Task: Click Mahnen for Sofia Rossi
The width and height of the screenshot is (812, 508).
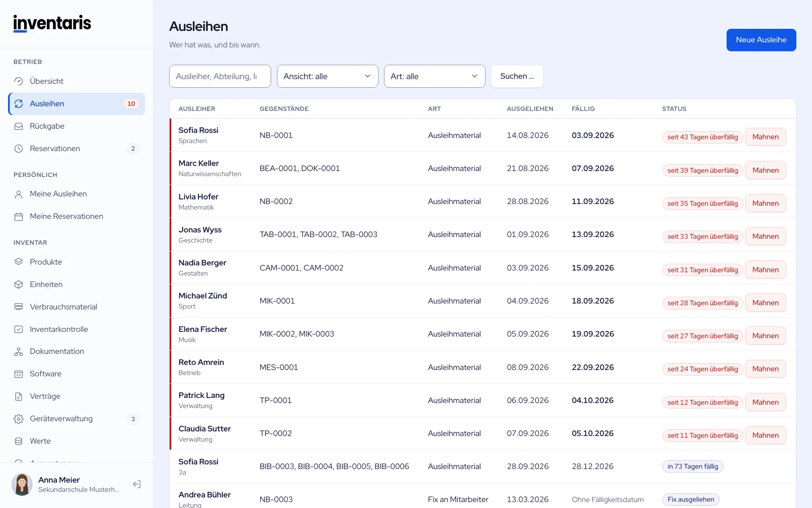Action: [765, 137]
